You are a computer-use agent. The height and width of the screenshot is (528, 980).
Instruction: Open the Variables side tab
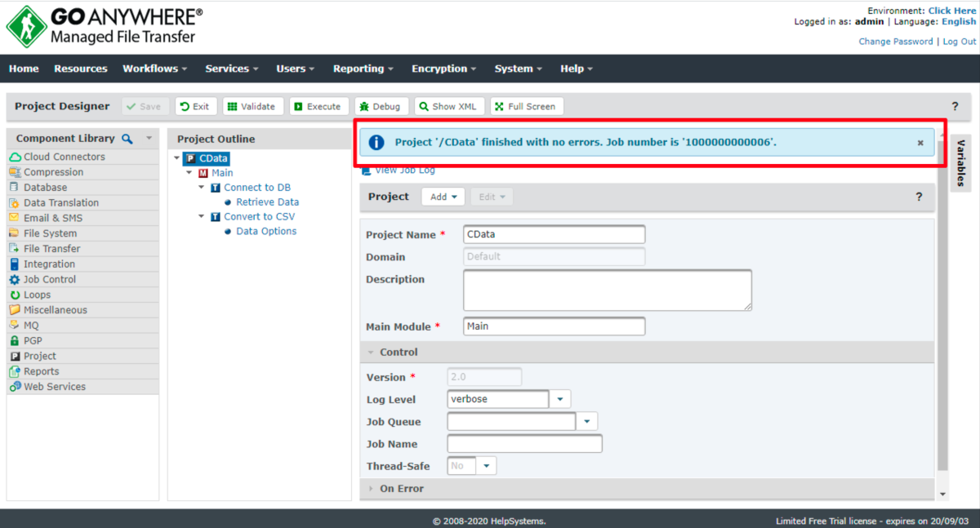coord(960,163)
